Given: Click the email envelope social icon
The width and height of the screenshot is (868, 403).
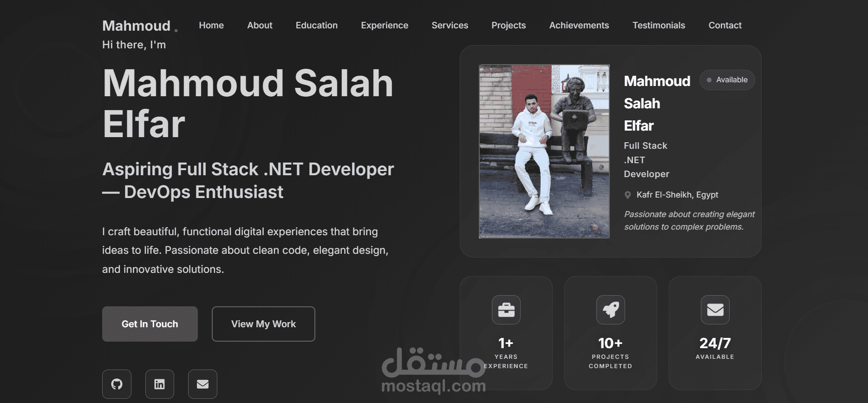Looking at the screenshot, I should [x=202, y=384].
